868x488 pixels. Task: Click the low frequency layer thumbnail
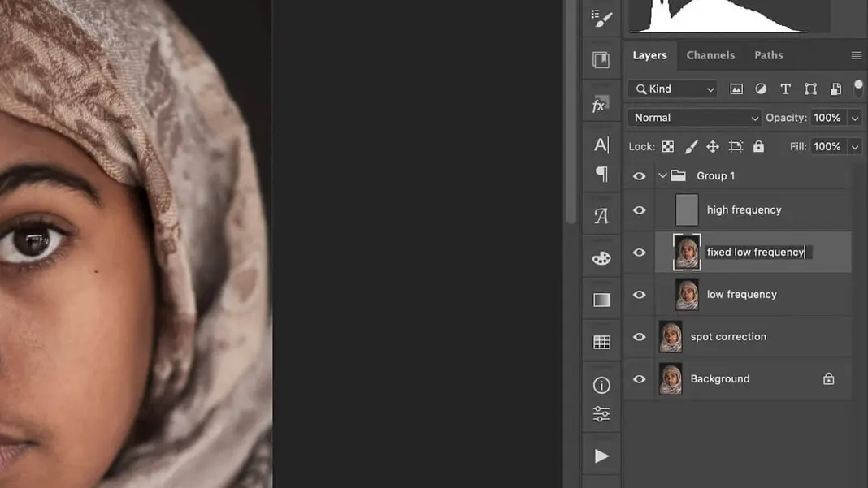[687, 295]
